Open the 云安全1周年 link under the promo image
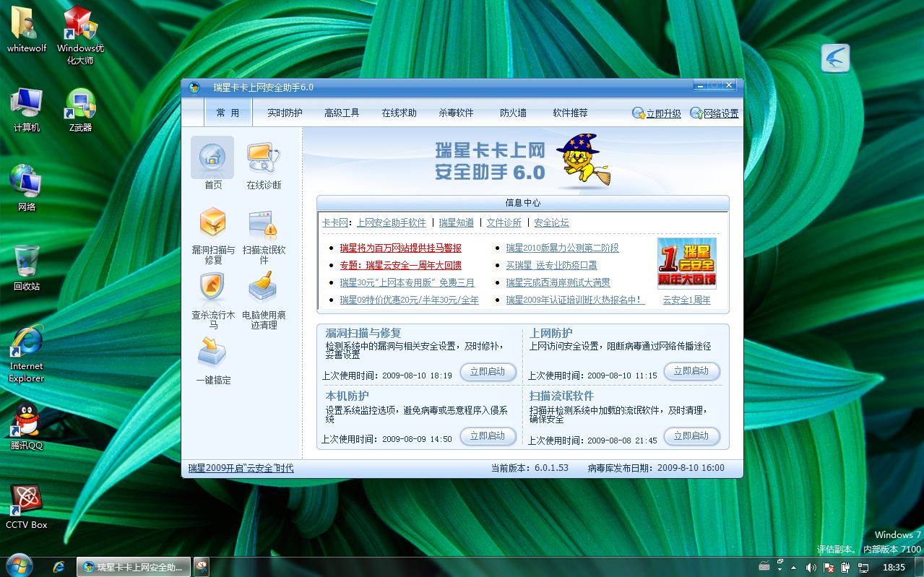 click(686, 300)
